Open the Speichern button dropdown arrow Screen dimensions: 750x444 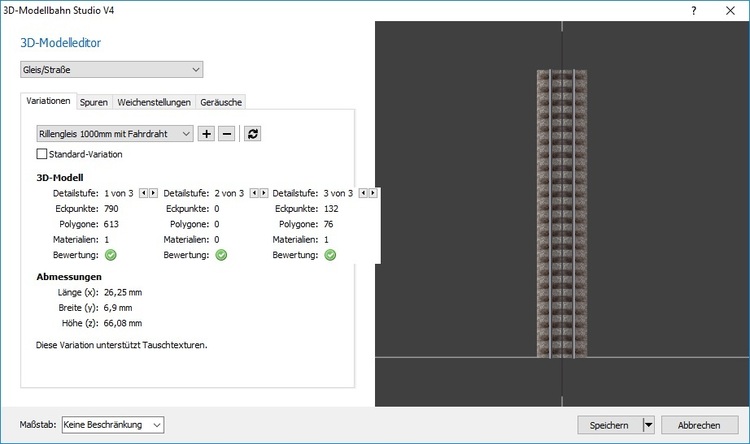[x=648, y=425]
